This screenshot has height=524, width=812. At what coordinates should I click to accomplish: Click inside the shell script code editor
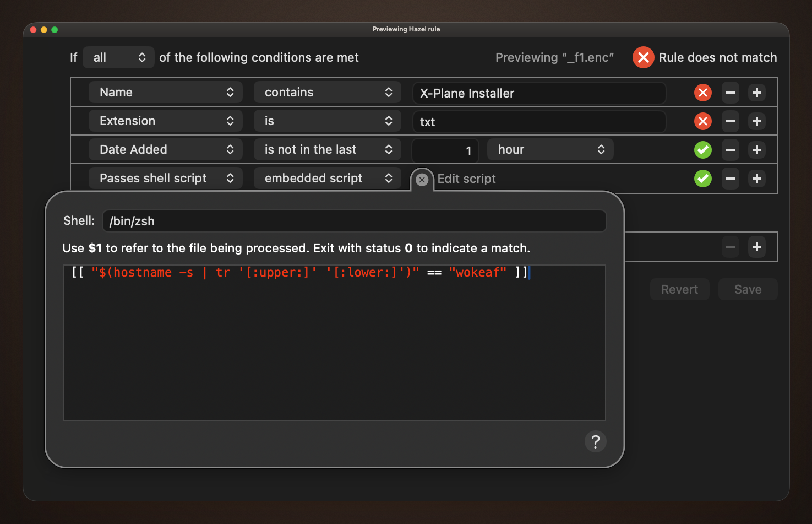335,343
